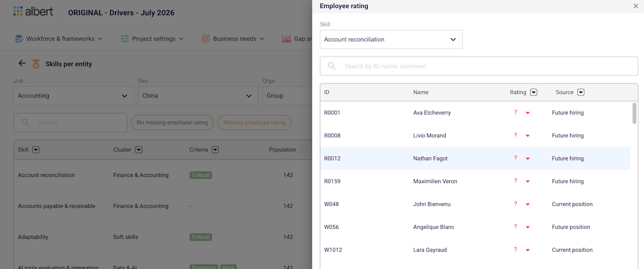Open rating dropdown for Nathan Fagot
The height and width of the screenshot is (269, 644).
[x=528, y=159]
